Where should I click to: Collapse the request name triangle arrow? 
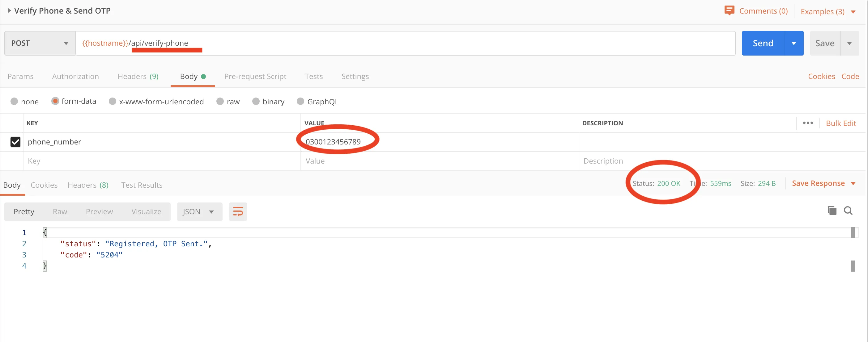click(9, 10)
